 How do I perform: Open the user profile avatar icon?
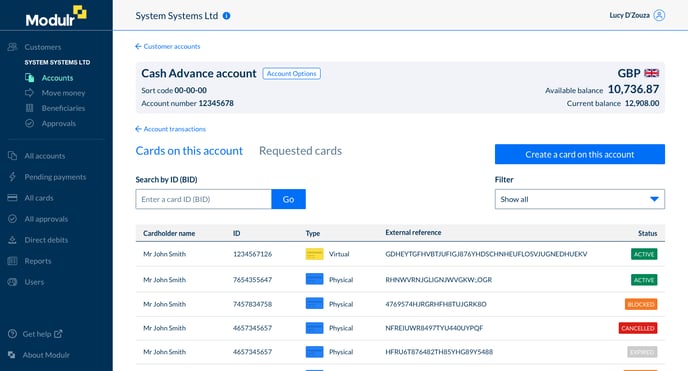click(x=659, y=15)
